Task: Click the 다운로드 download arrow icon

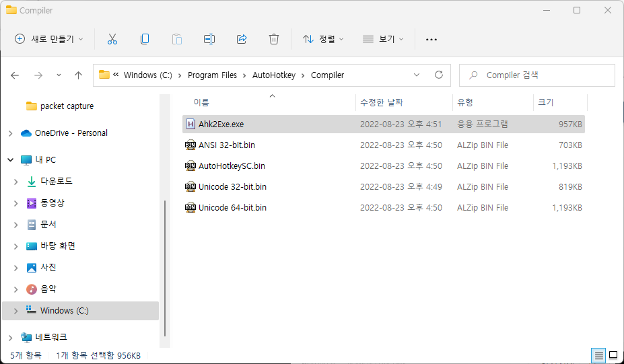Action: [32, 182]
